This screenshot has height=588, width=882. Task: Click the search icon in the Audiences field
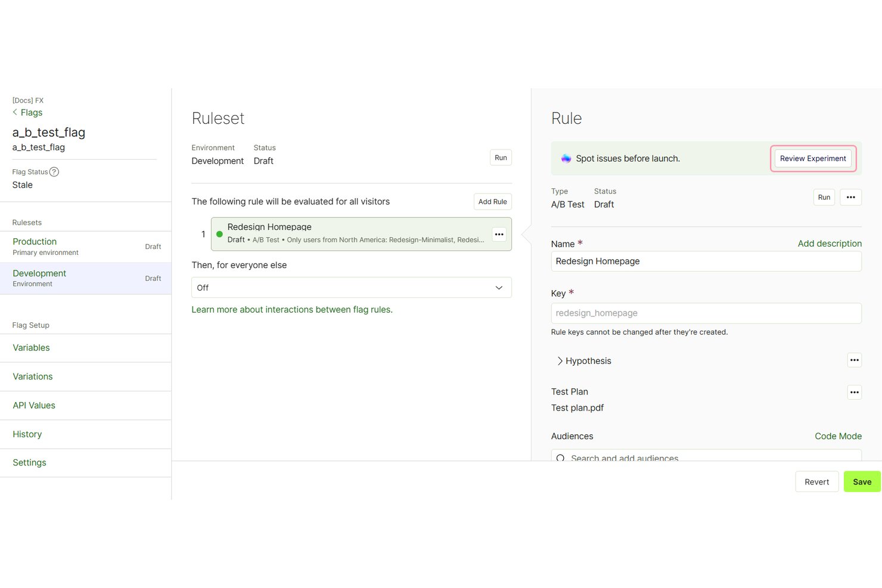(x=560, y=458)
